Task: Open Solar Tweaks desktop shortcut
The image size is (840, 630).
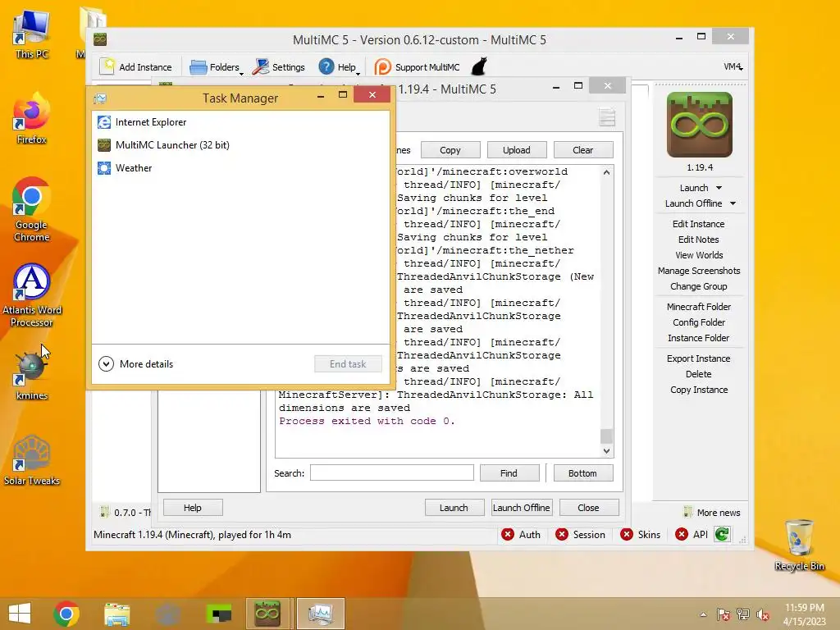Action: point(32,461)
